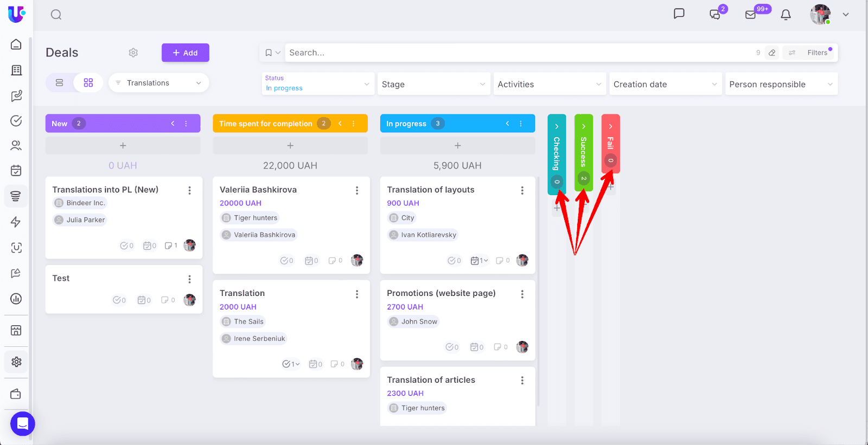Expand the user profile menu chevron
Screen dimensions: 868x445
tap(845, 15)
